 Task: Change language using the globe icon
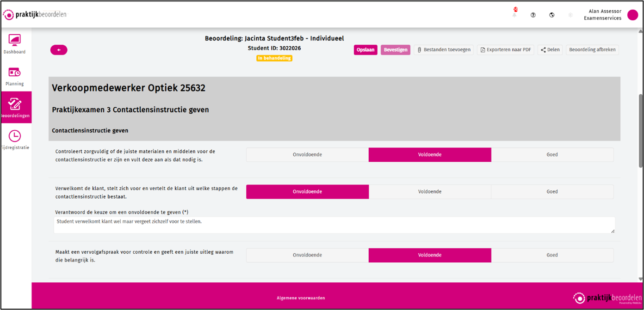point(551,14)
